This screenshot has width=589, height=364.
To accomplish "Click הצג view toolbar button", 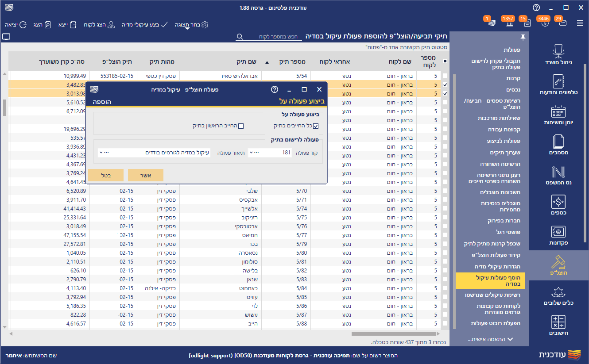I will [43, 25].
